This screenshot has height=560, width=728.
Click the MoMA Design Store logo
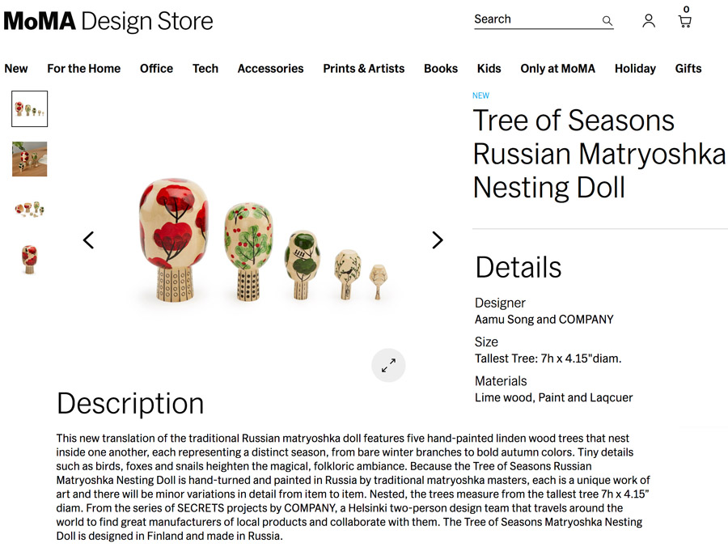(108, 21)
